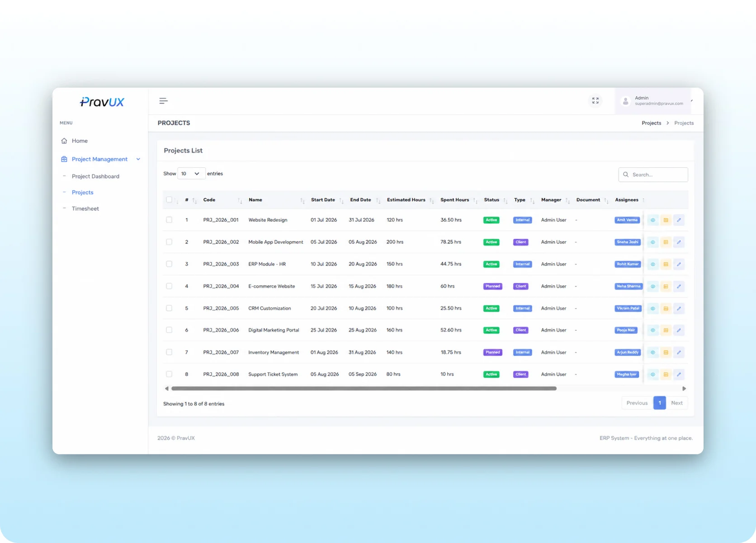
Task: Click the Projects breadcrumb link
Action: pos(651,123)
